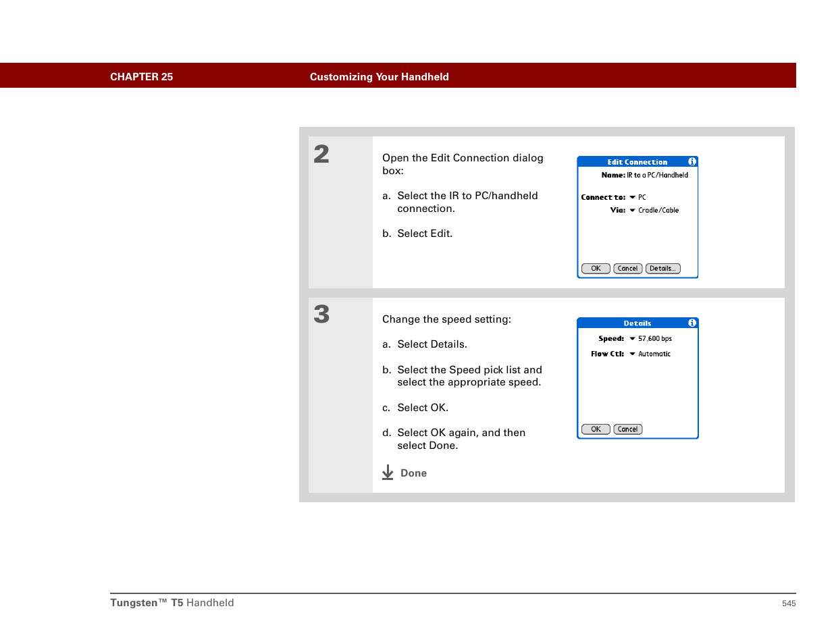Click the 'Speed:' label
834x644 pixels.
[611, 339]
